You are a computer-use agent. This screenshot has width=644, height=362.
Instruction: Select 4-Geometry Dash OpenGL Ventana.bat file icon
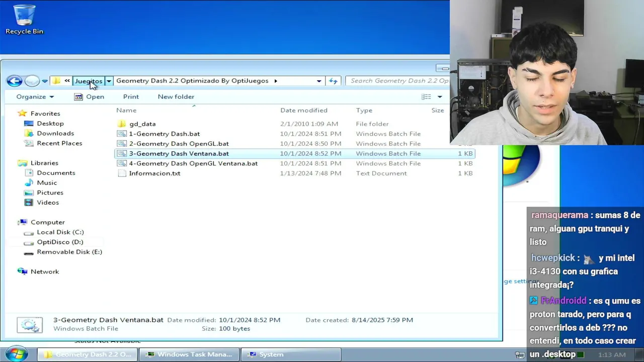click(121, 163)
